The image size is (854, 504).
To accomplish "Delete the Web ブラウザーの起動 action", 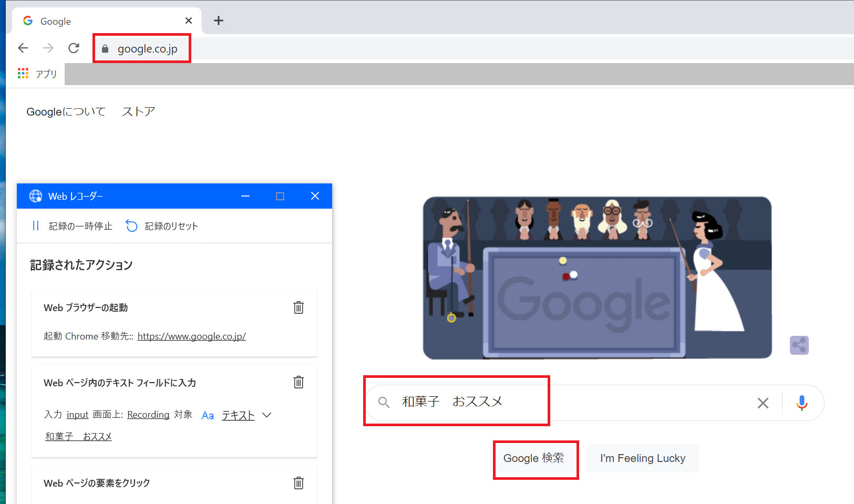I will tap(299, 307).
